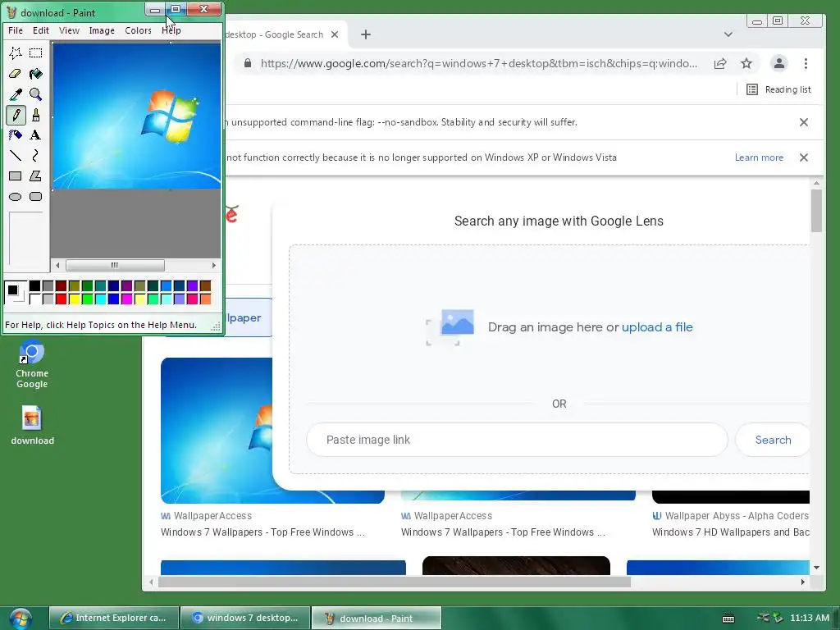Open the Help menu in Paint
840x630 pixels.
point(171,30)
